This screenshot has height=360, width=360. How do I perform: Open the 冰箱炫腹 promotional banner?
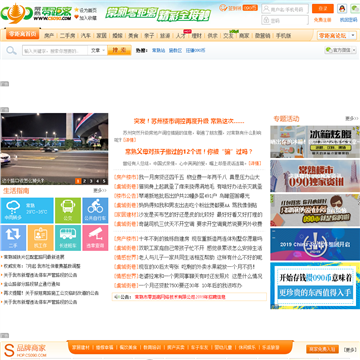coord(315,142)
